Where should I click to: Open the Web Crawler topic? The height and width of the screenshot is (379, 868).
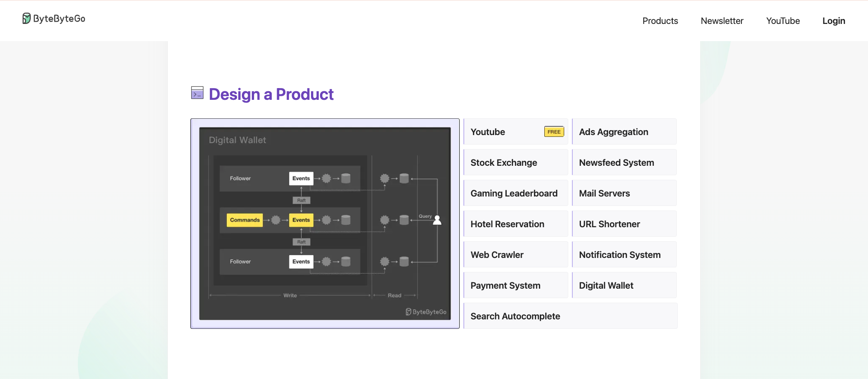point(516,255)
